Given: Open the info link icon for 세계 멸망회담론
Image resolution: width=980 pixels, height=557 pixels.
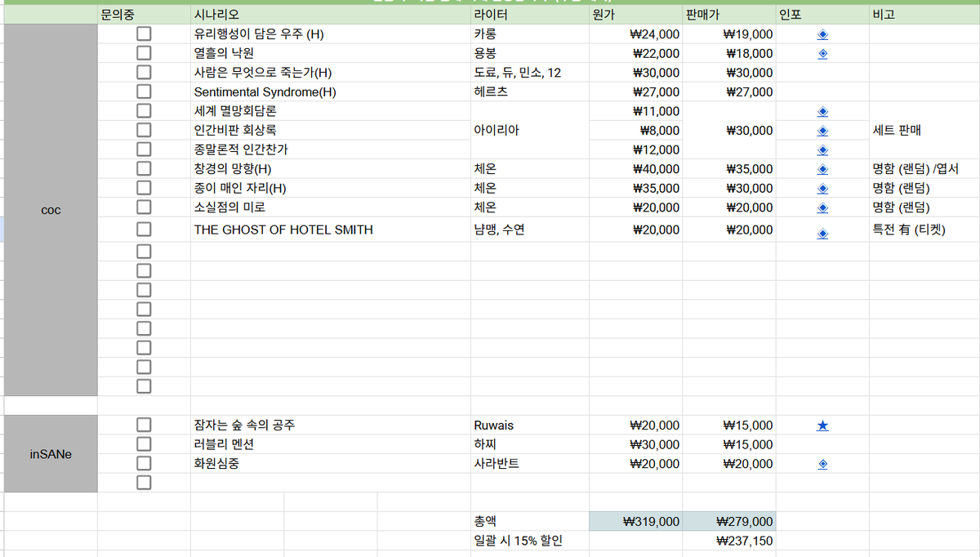Looking at the screenshot, I should [x=822, y=112].
